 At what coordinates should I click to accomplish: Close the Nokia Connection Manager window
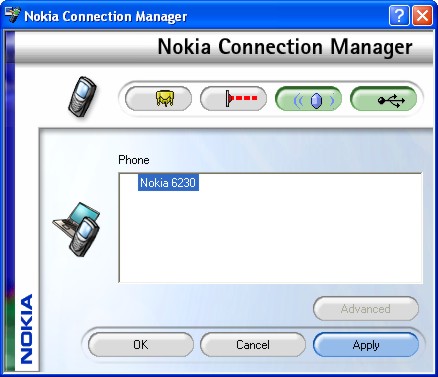422,15
